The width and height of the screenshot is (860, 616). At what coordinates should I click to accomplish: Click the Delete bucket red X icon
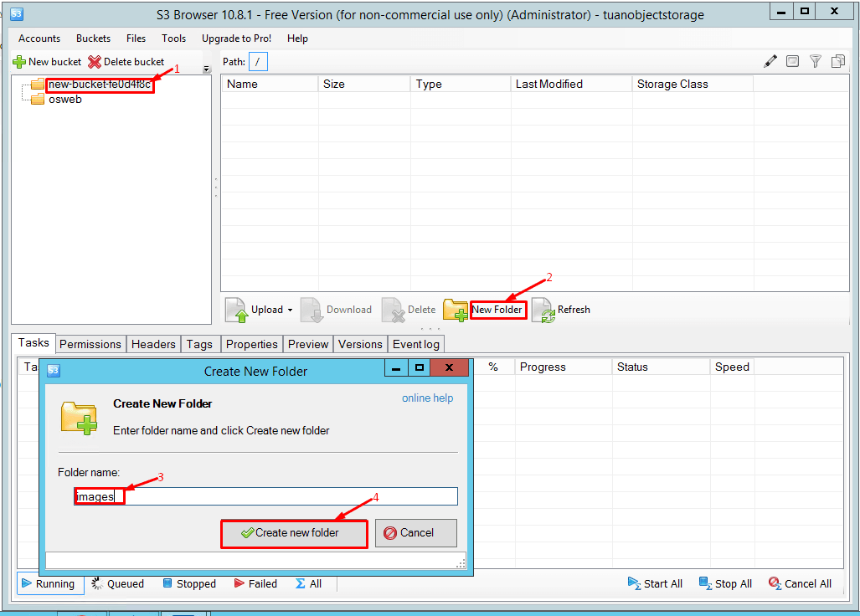tap(95, 62)
